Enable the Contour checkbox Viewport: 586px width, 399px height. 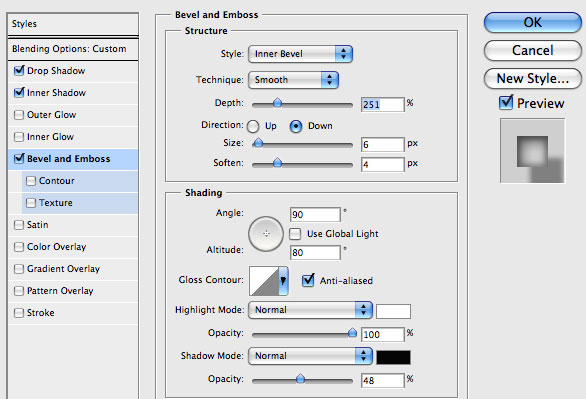point(31,181)
